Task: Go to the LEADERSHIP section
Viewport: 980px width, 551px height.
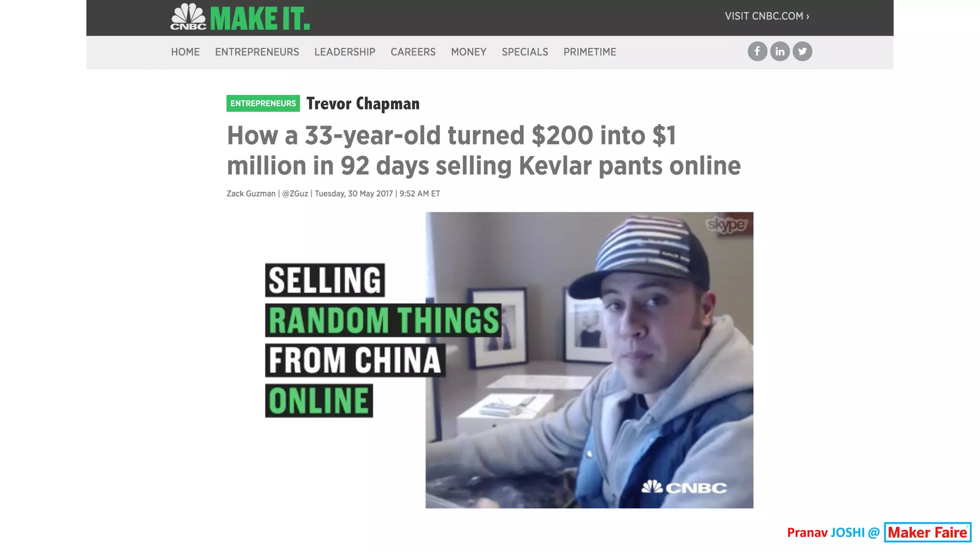Action: tap(345, 52)
